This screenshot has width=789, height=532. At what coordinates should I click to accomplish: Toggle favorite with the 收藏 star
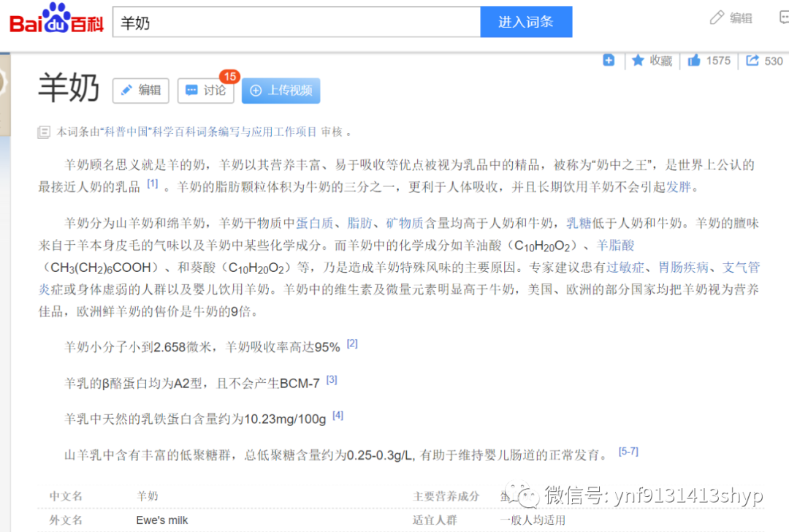point(649,61)
